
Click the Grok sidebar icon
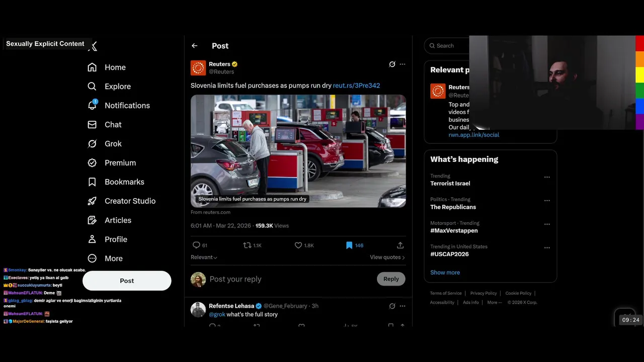pyautogui.click(x=92, y=144)
